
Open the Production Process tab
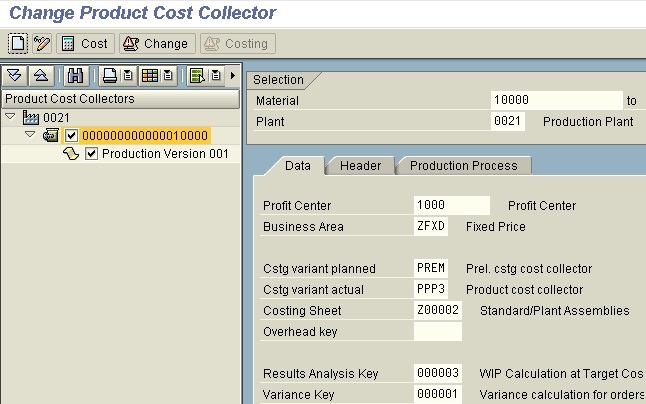pyautogui.click(x=463, y=166)
